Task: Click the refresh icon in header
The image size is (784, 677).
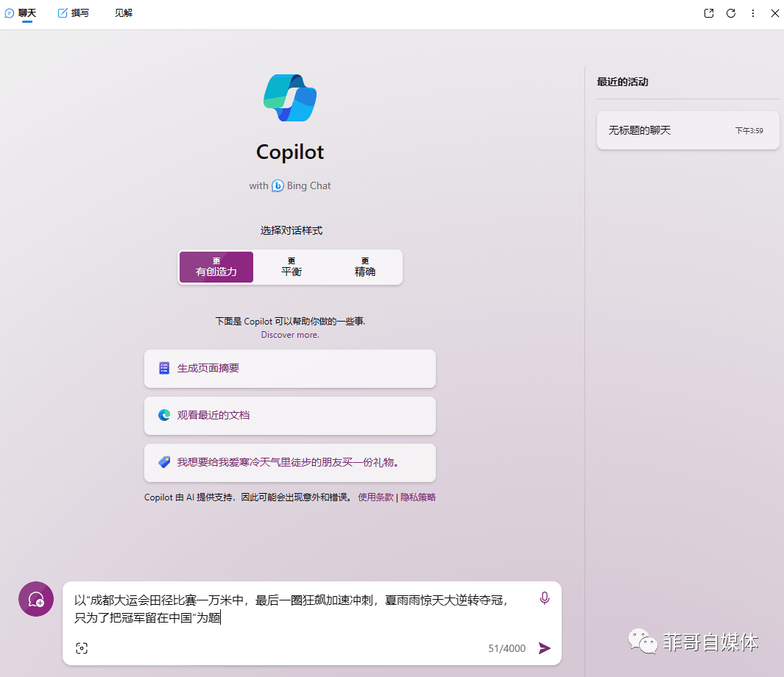Action: pyautogui.click(x=730, y=13)
